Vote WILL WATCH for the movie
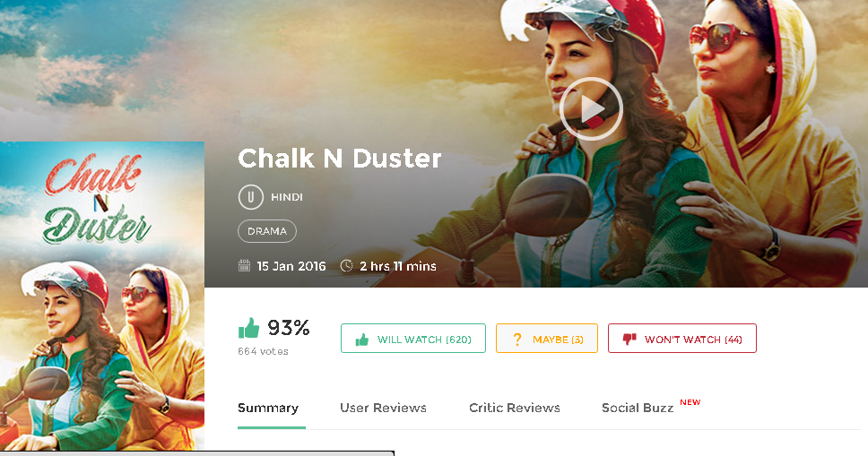Viewport: 868px width, 456px height. 413,338
